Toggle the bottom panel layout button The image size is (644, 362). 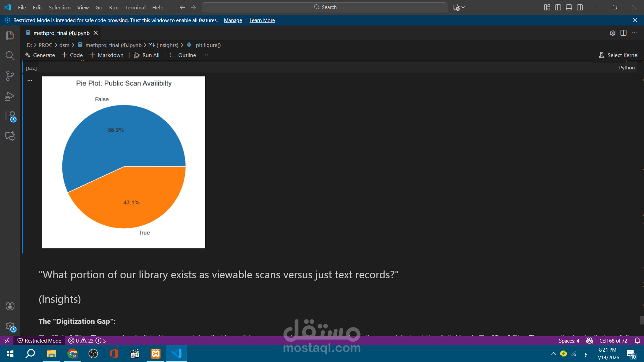569,7
